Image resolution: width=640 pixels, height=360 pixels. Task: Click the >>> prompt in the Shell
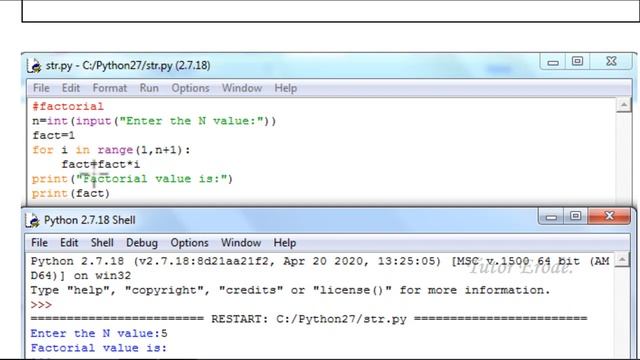[x=41, y=305]
